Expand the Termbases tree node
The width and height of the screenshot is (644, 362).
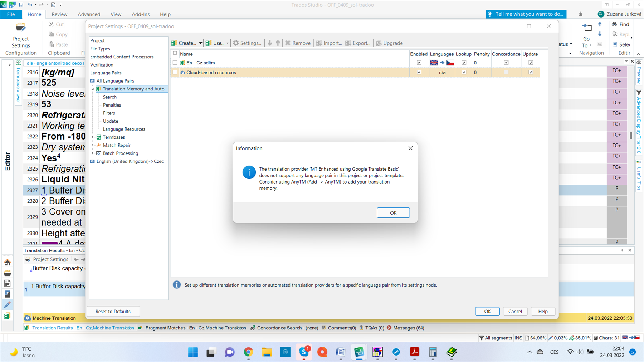pyautogui.click(x=93, y=137)
